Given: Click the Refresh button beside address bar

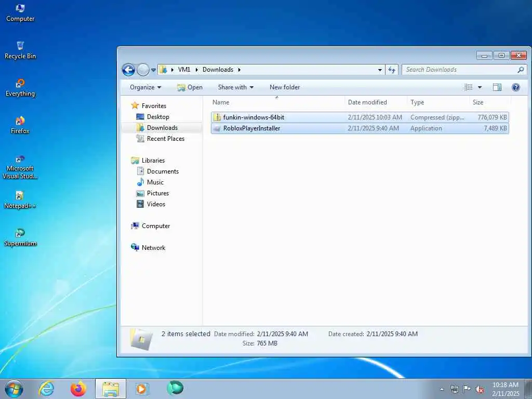Looking at the screenshot, I should [x=392, y=70].
